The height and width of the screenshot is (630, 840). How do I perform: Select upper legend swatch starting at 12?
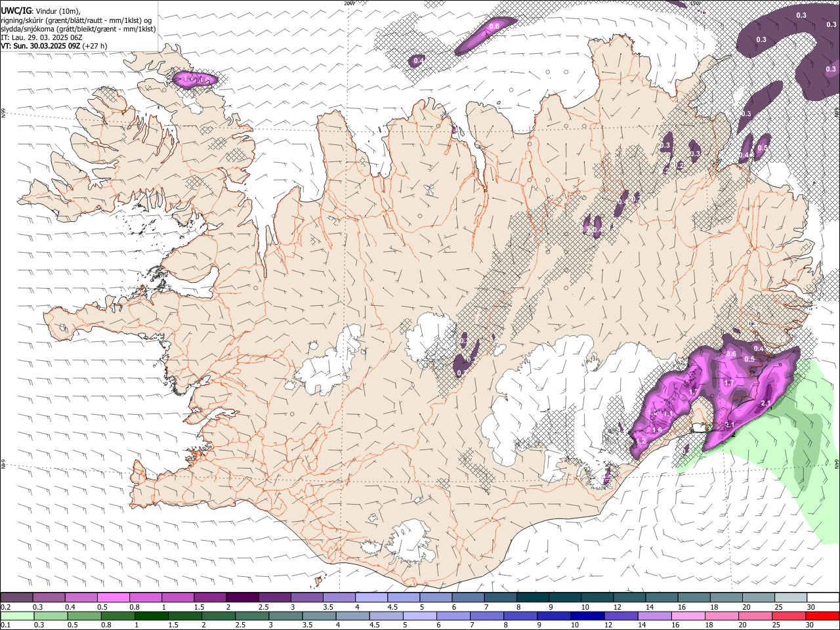tap(629, 597)
